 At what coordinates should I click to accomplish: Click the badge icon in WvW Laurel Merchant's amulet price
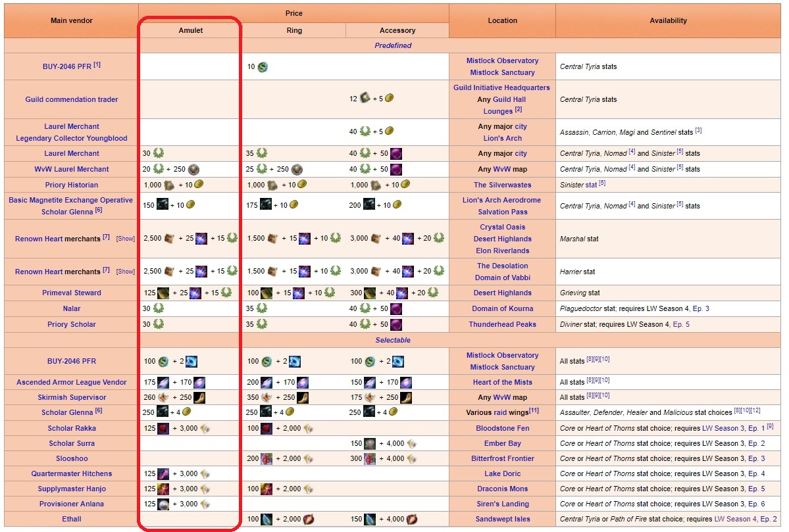coord(192,169)
